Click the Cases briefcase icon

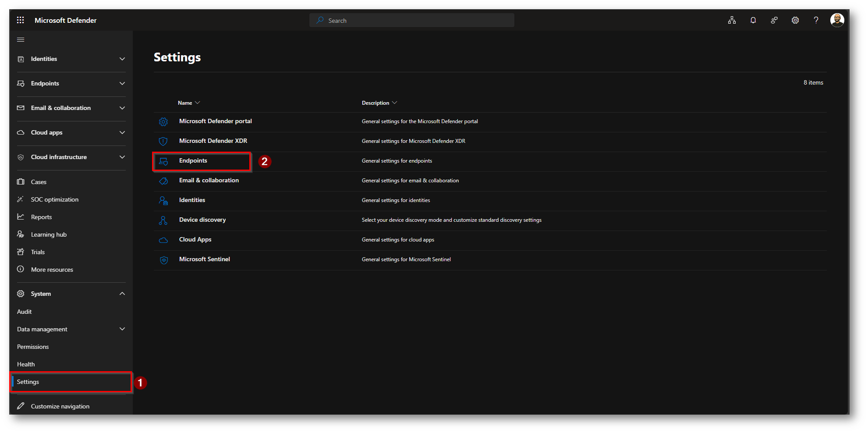tap(21, 182)
